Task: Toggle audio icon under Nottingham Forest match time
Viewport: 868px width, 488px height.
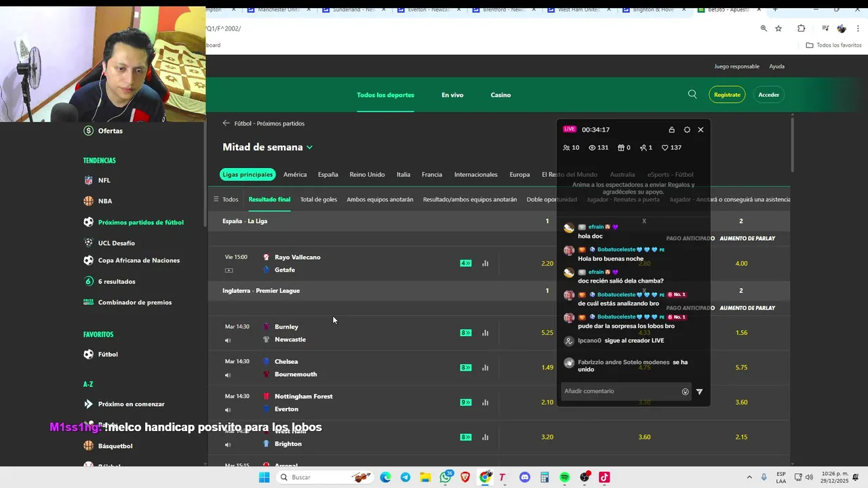Action: (x=228, y=410)
